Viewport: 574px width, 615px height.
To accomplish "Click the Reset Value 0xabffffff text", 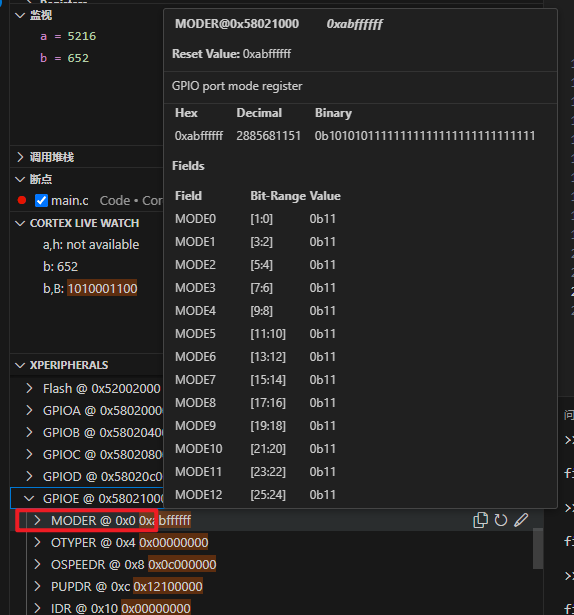I will 231,54.
